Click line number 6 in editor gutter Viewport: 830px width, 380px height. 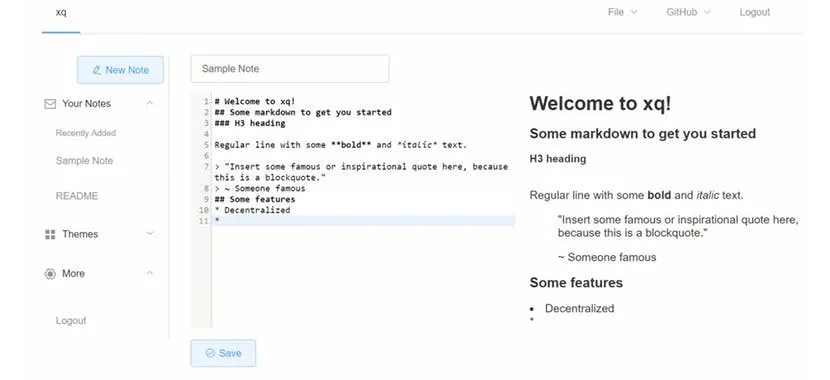pyautogui.click(x=206, y=156)
